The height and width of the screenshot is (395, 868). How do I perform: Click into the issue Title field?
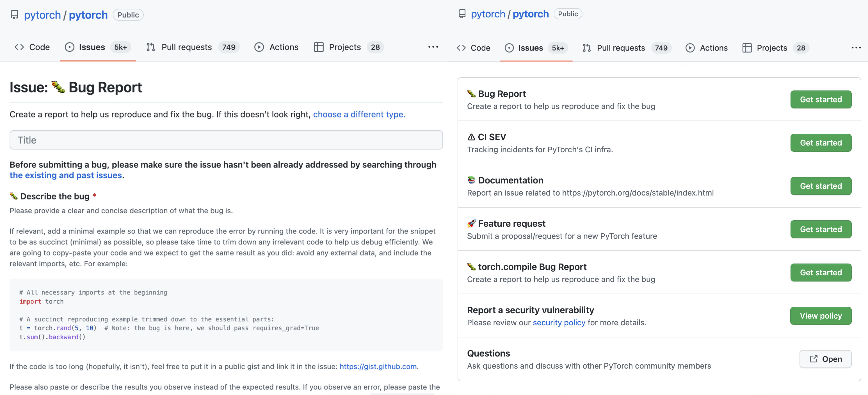click(x=226, y=140)
